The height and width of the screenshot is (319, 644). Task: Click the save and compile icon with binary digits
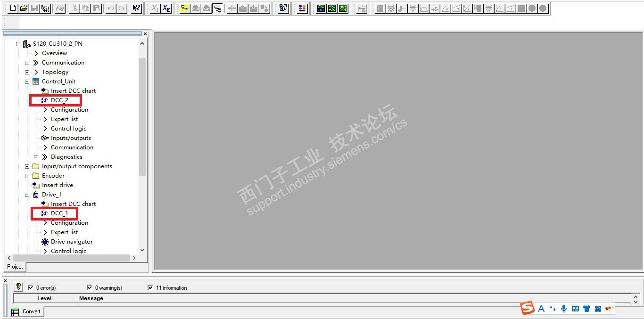click(45, 8)
